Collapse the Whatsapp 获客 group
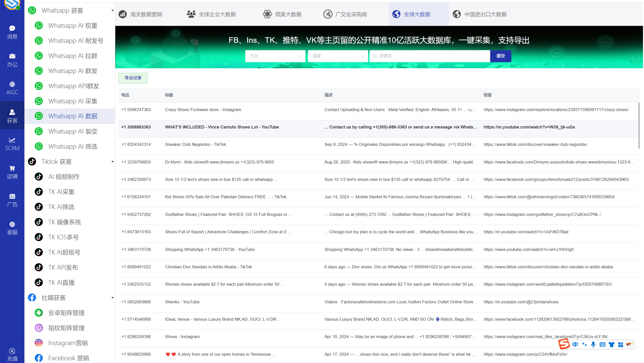 113,10
